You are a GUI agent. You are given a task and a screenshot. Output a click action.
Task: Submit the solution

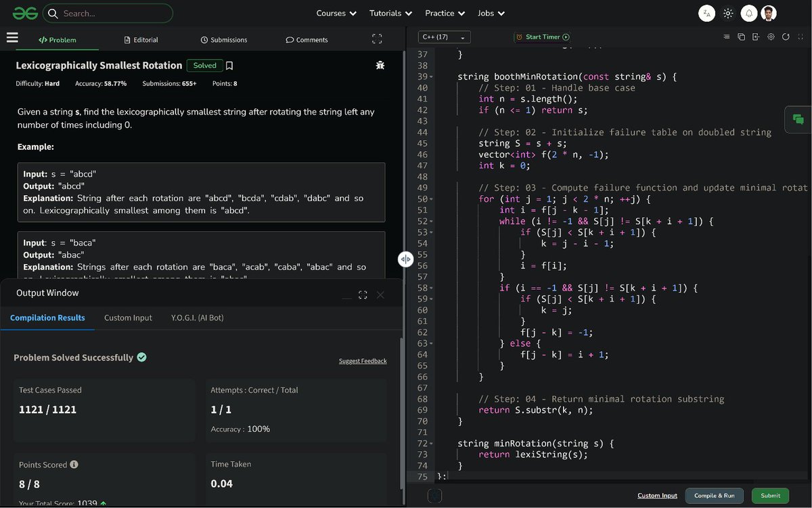point(771,496)
